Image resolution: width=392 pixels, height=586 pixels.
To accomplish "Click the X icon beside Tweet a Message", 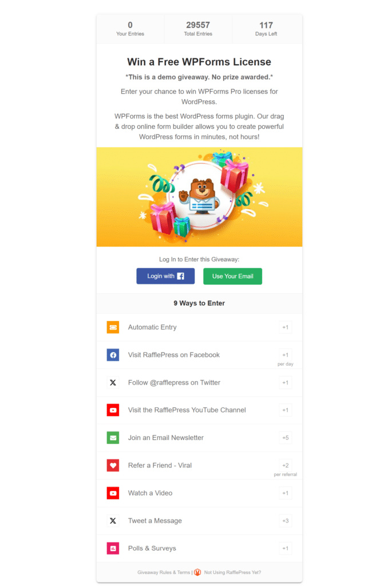I will tap(113, 521).
